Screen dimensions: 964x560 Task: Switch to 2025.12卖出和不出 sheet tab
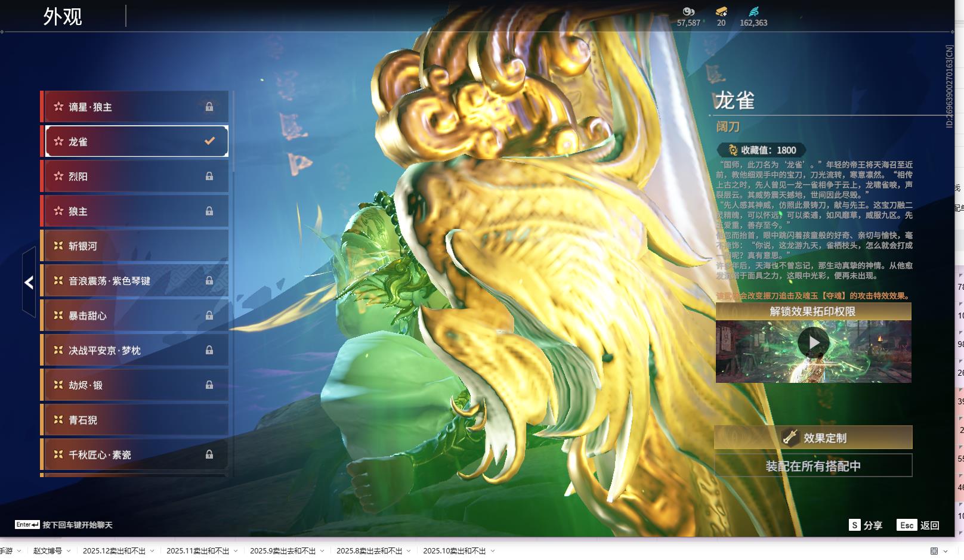(114, 551)
